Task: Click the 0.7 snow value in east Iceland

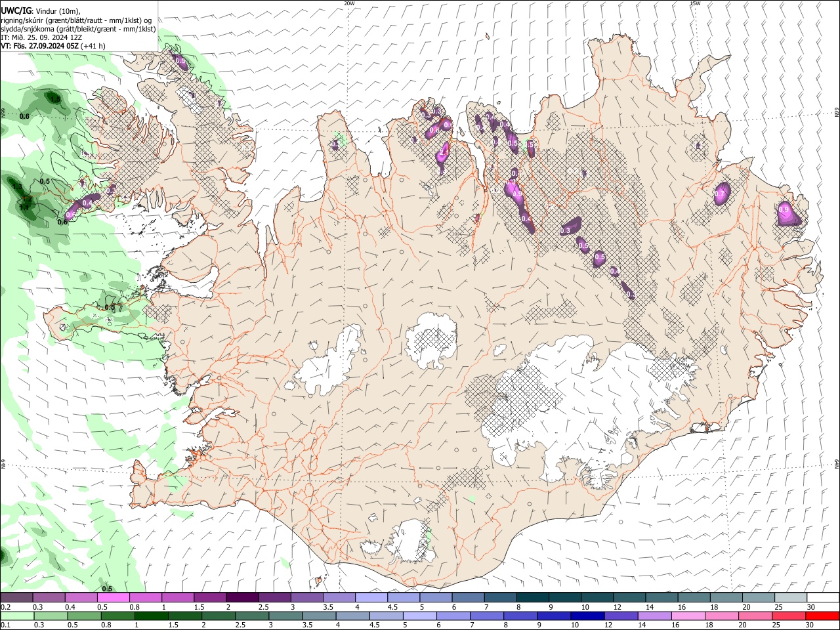Action: [719, 195]
